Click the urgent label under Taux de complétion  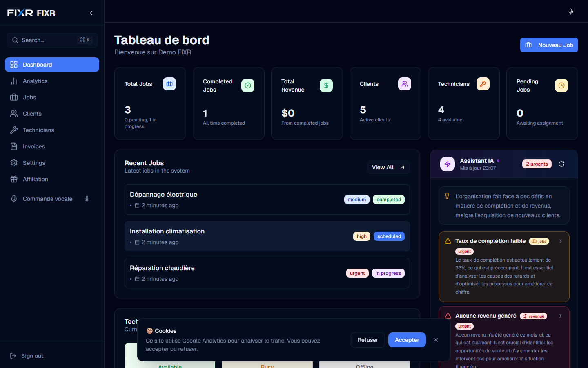(x=464, y=251)
